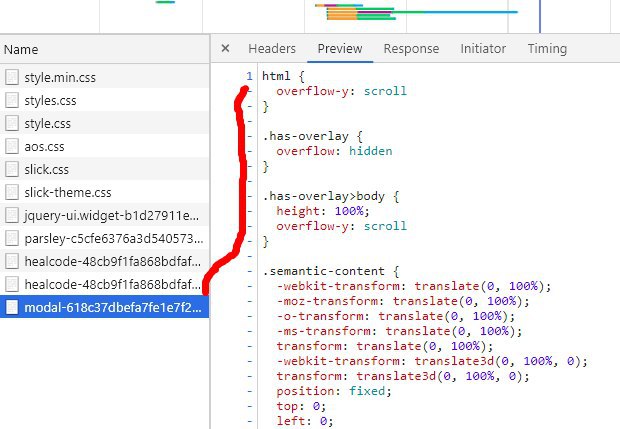620x429 pixels.
Task: Open the Timing tab
Action: (547, 49)
